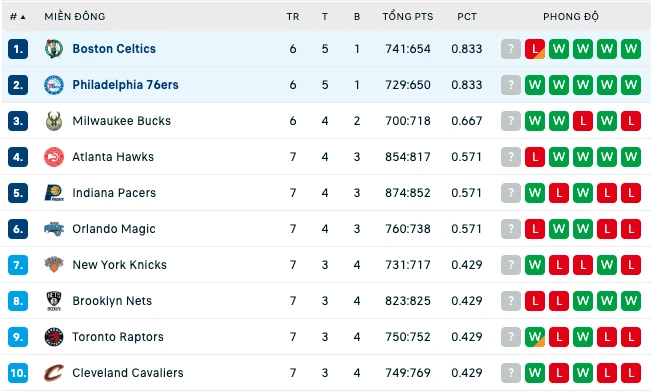
Task: Click the PCT column header
Action: tap(467, 17)
